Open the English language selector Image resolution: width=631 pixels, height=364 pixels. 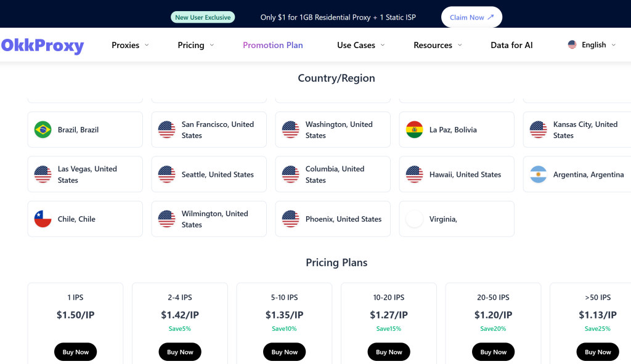click(592, 45)
